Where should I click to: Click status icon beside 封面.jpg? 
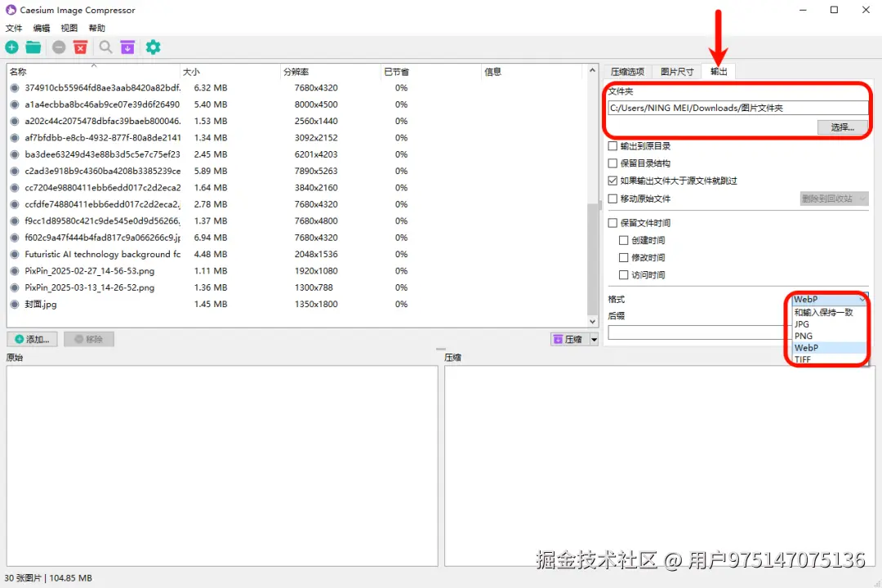click(15, 305)
